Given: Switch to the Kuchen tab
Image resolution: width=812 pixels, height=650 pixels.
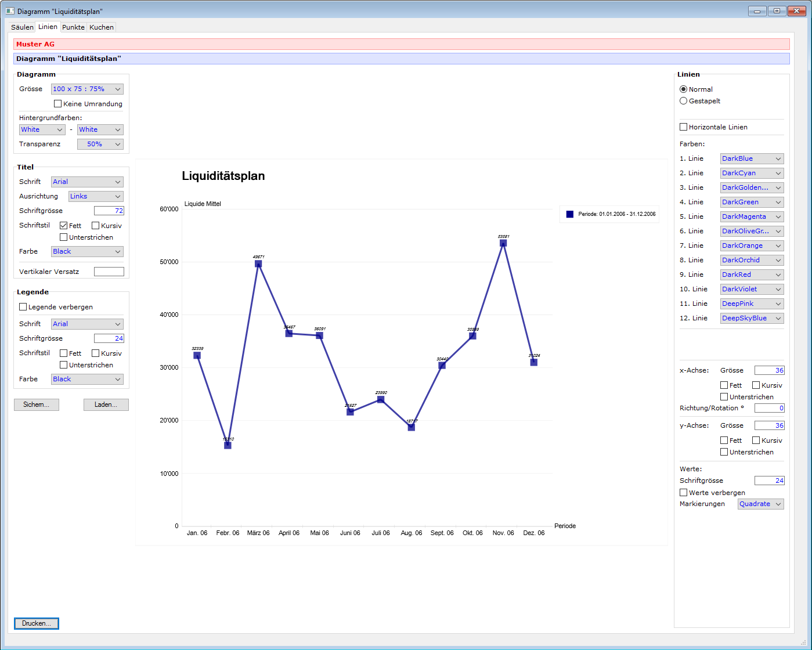Looking at the screenshot, I should click(x=102, y=27).
